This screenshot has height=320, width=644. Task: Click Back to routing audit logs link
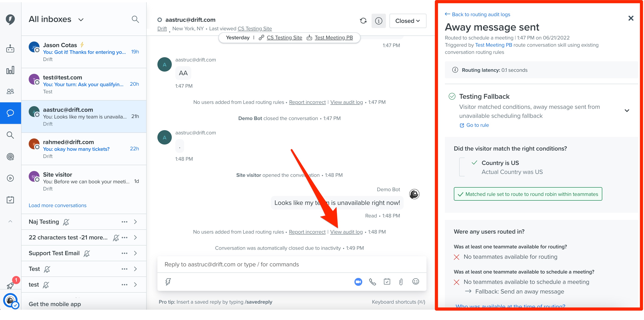[x=477, y=14]
